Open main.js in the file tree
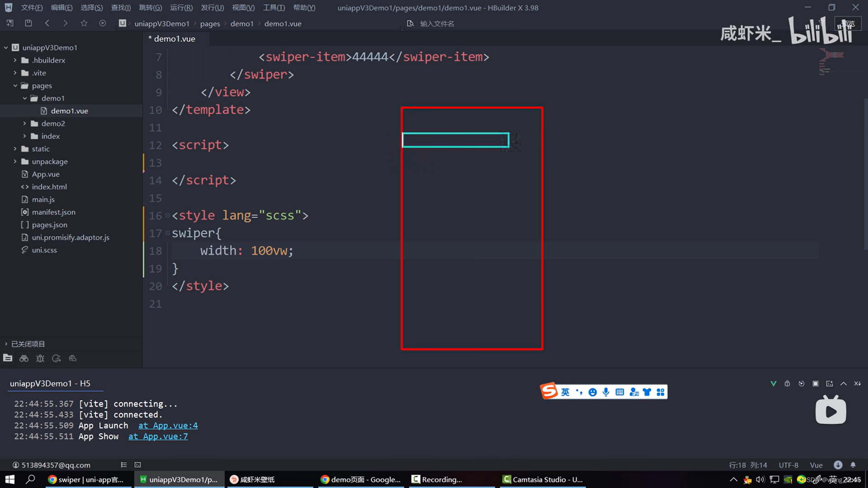The width and height of the screenshot is (868, 488). pyautogui.click(x=43, y=199)
